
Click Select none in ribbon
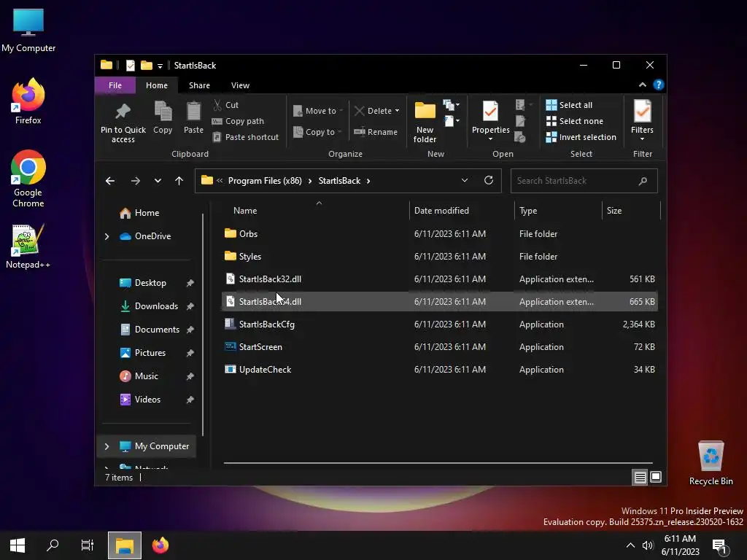pos(575,121)
